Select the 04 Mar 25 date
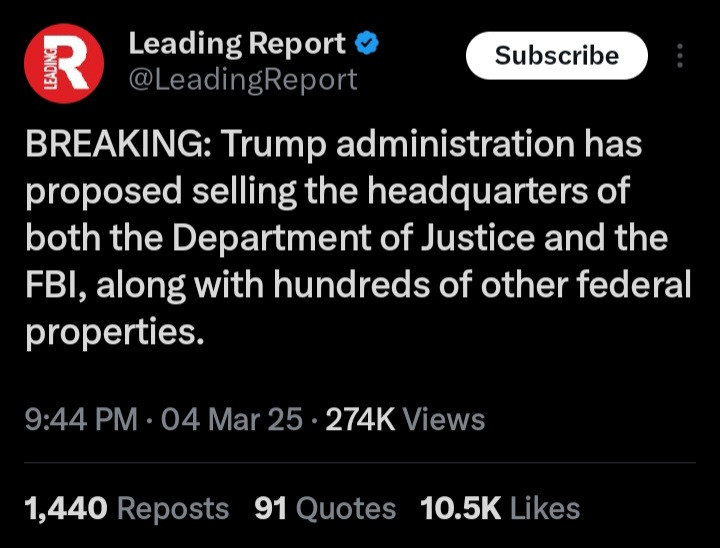Screen dimensions: 720x548 (x=231, y=419)
